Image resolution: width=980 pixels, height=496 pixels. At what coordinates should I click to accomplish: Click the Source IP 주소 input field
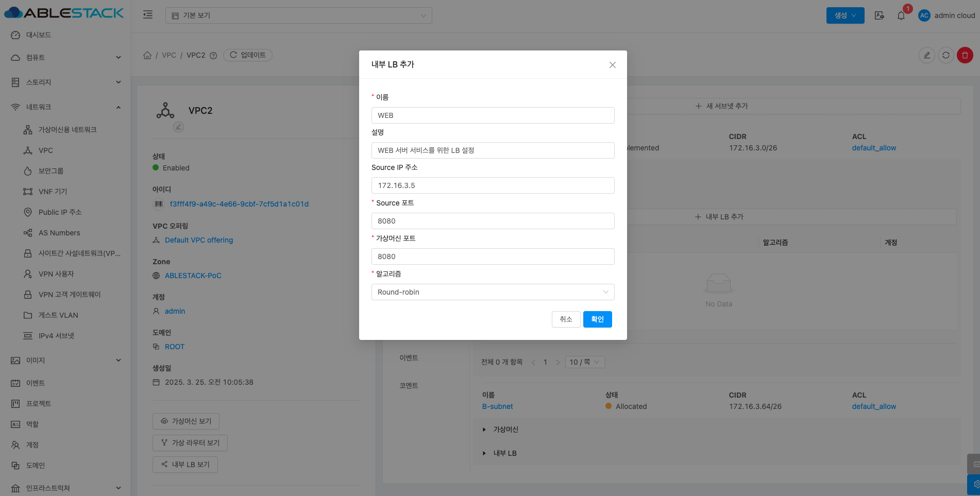[x=493, y=185]
